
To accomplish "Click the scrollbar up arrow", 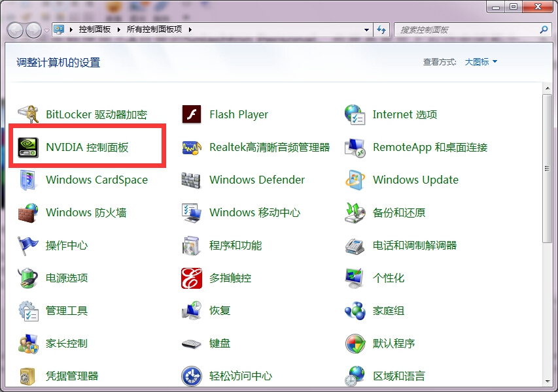I will (547, 88).
